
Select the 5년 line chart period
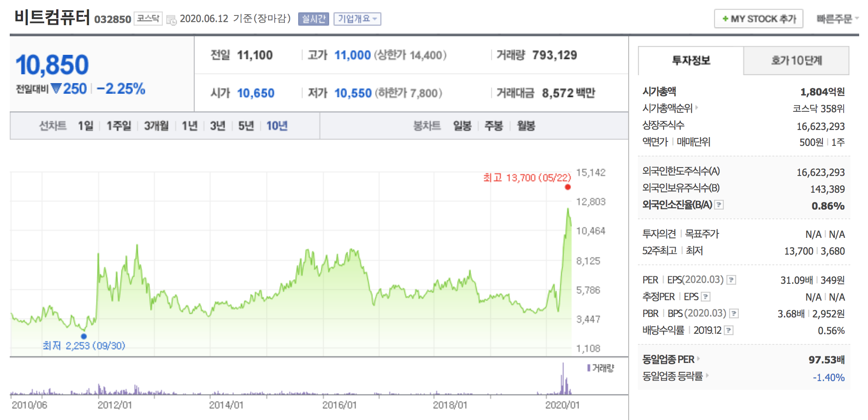click(246, 126)
